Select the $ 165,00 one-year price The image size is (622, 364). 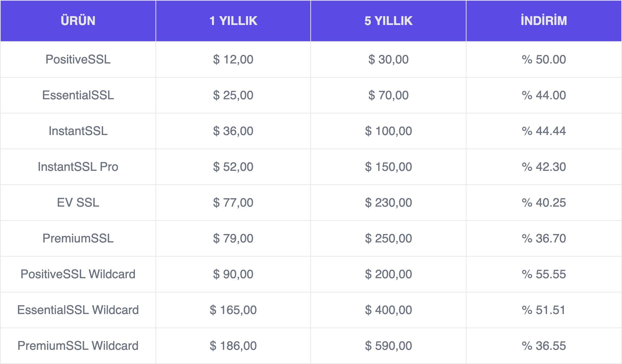233,310
